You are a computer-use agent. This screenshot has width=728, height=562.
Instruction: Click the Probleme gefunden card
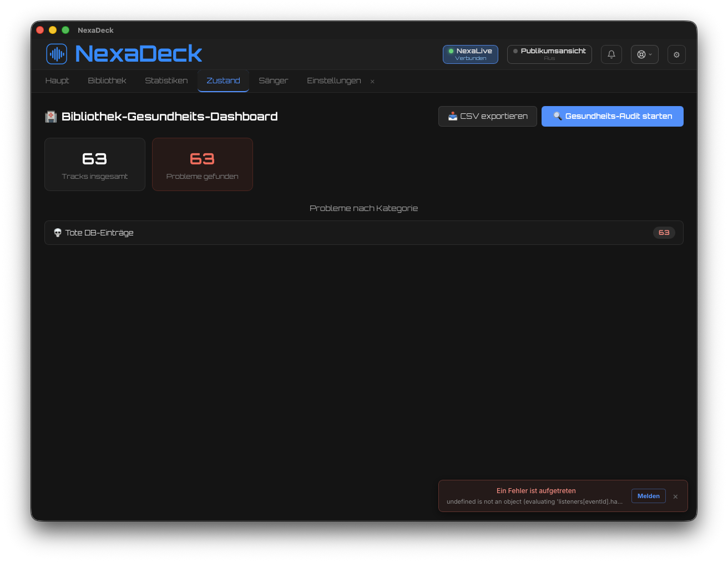(x=203, y=164)
